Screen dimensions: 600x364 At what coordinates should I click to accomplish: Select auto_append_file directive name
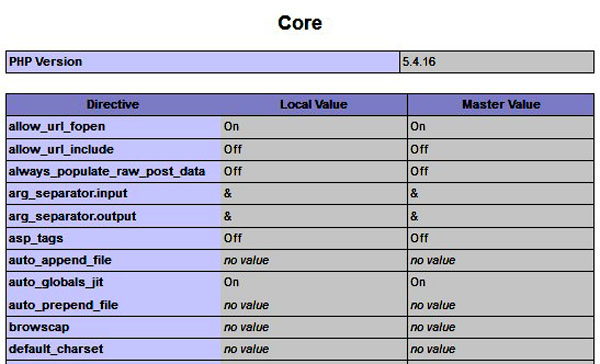(x=60, y=260)
